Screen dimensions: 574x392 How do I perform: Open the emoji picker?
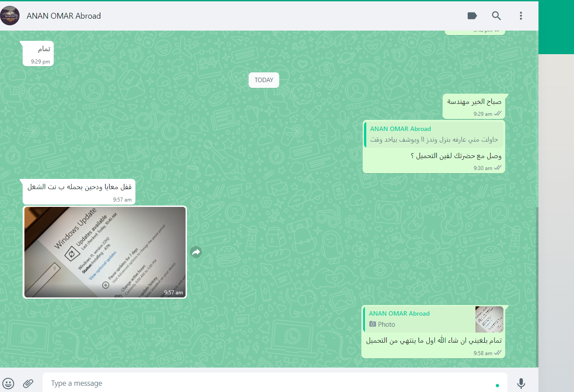pyautogui.click(x=8, y=383)
